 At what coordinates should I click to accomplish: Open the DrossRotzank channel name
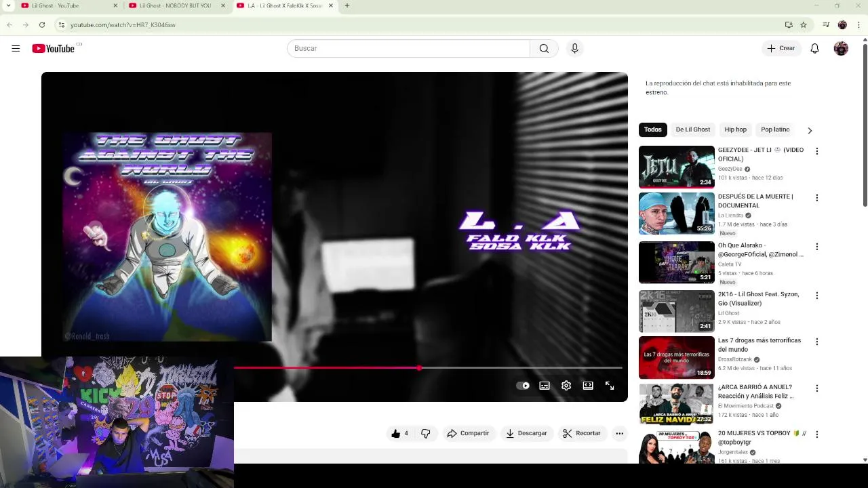[735, 359]
